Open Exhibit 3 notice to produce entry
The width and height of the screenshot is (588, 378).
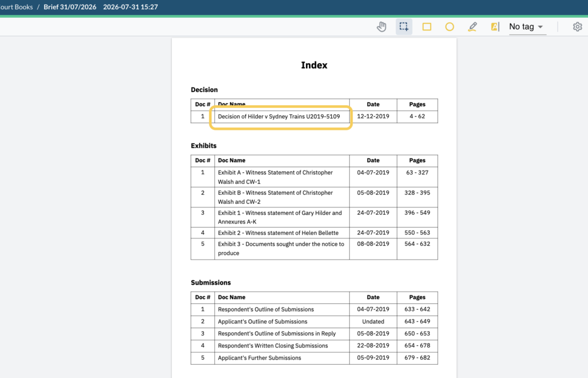point(281,248)
